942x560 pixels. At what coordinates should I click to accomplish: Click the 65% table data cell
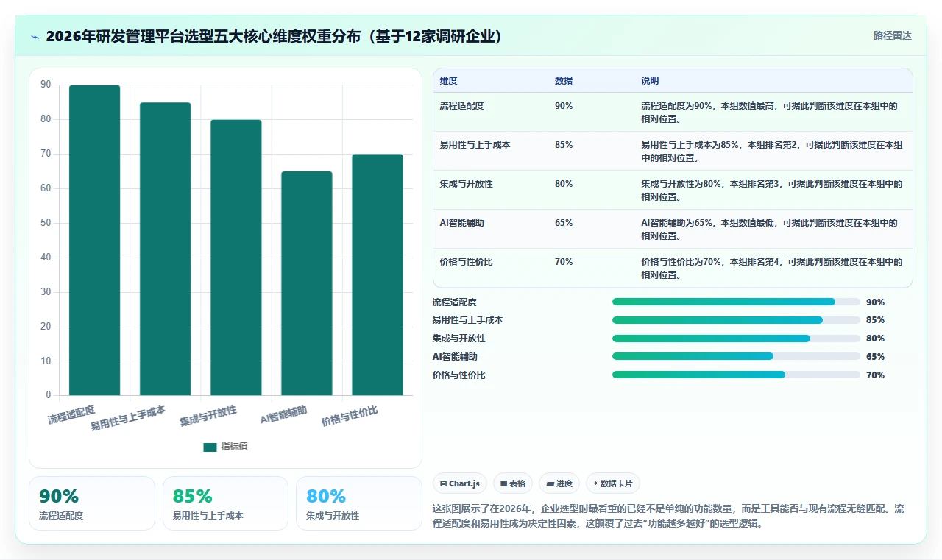564,223
